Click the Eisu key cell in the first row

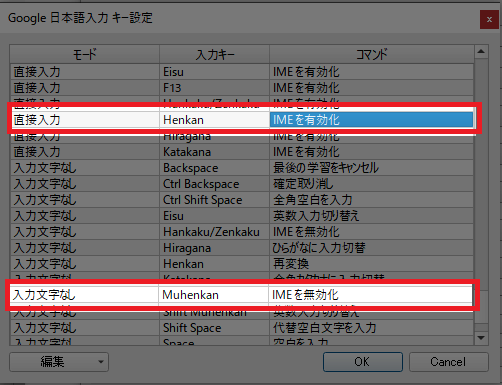214,72
